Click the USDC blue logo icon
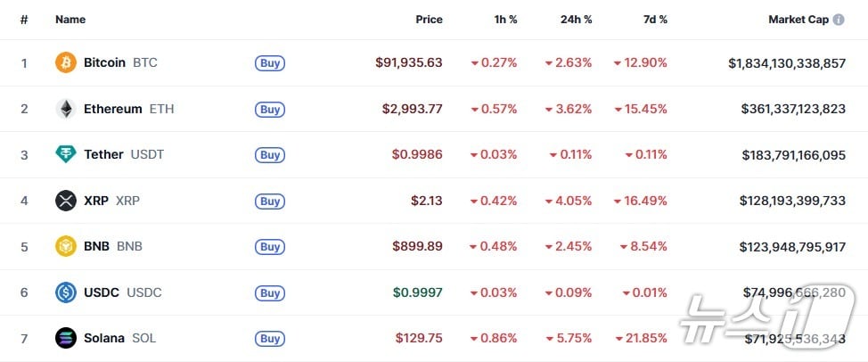This screenshot has height=362, width=868. (66, 292)
